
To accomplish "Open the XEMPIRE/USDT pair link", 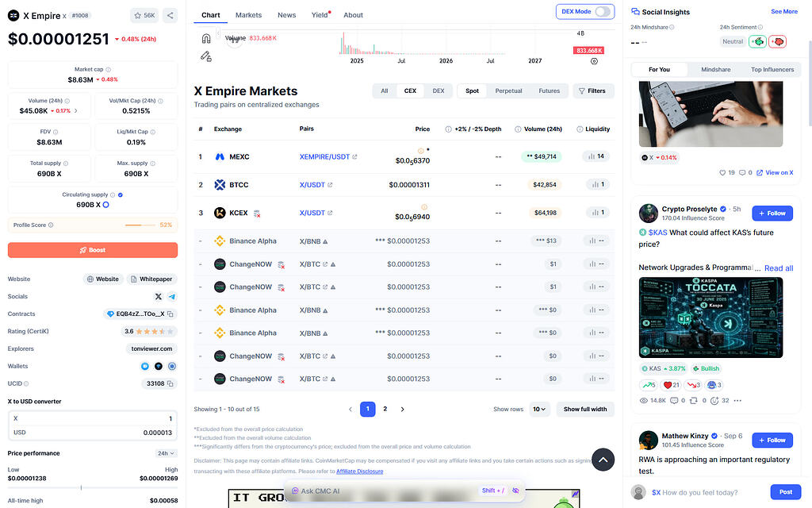I will coord(324,156).
